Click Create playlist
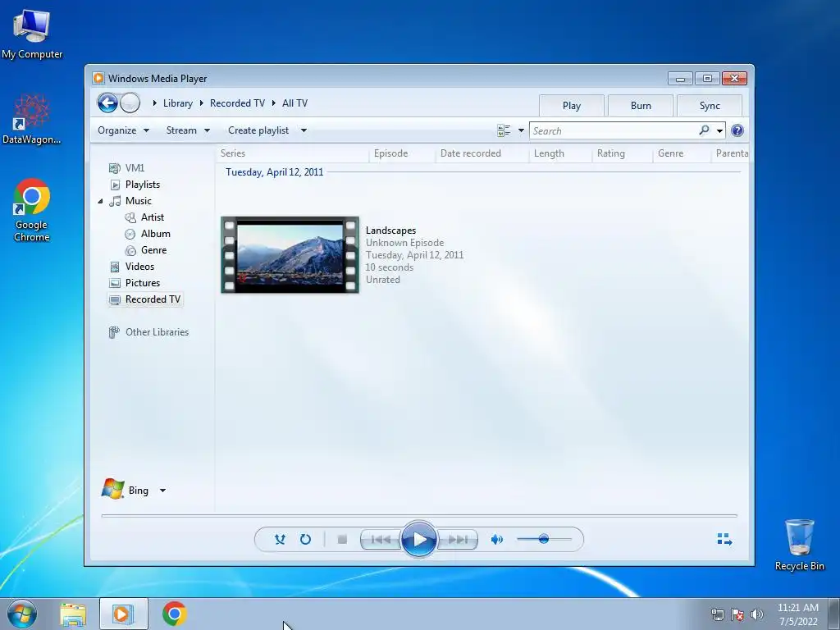840x630 pixels. pos(258,130)
